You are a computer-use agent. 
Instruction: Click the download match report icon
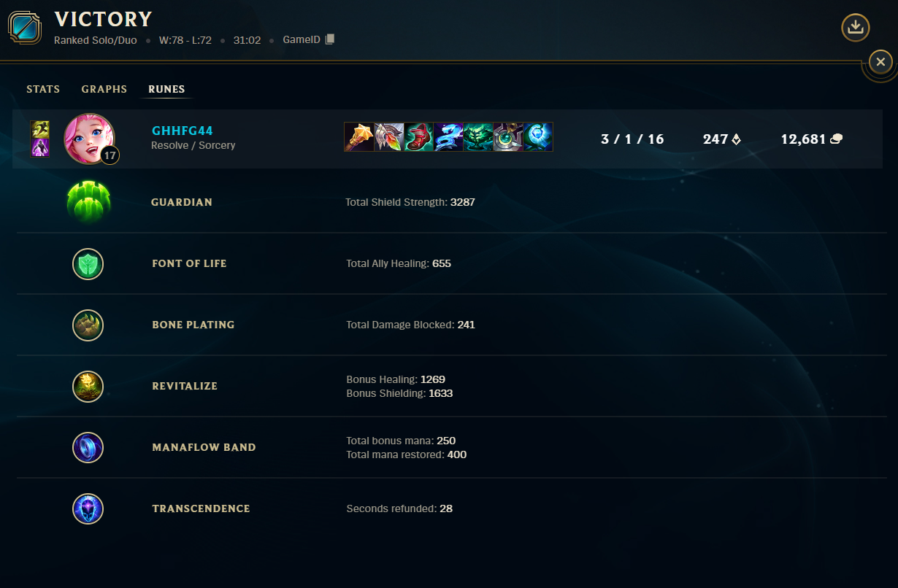[x=856, y=28]
